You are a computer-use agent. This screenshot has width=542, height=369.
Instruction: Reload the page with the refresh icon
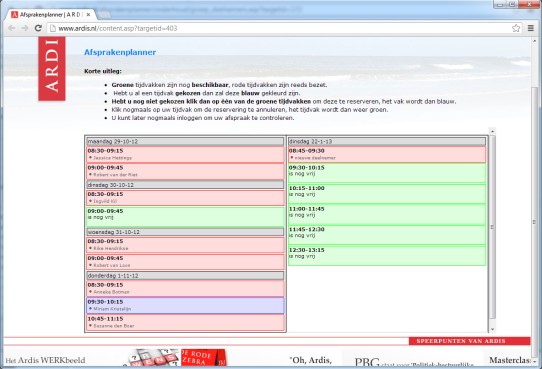[38, 28]
